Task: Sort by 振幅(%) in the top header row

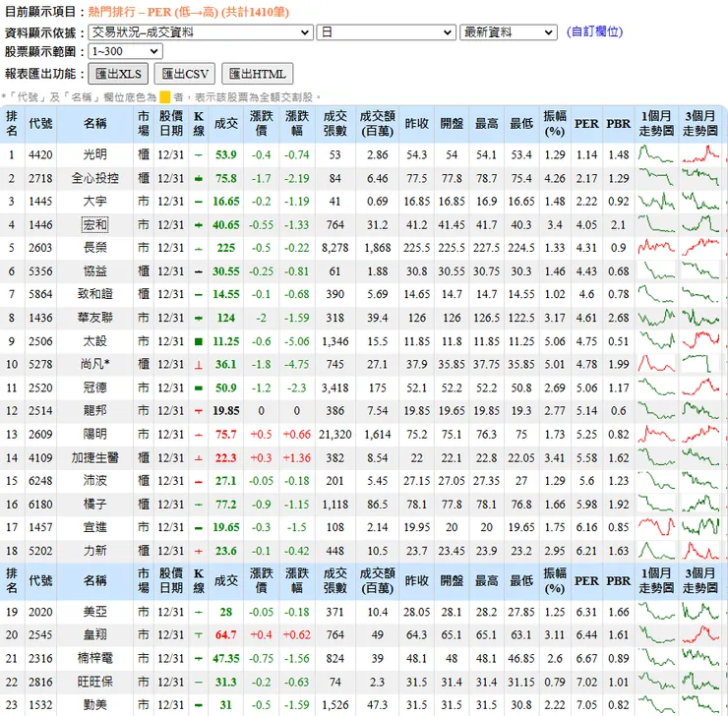Action: click(x=555, y=124)
